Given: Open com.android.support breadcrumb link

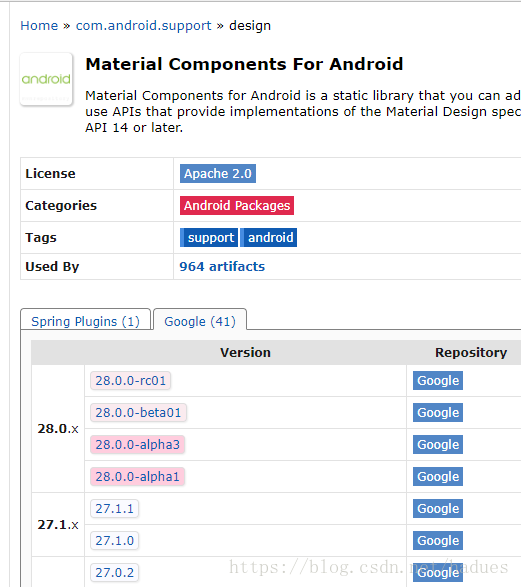Looking at the screenshot, I should 144,26.
